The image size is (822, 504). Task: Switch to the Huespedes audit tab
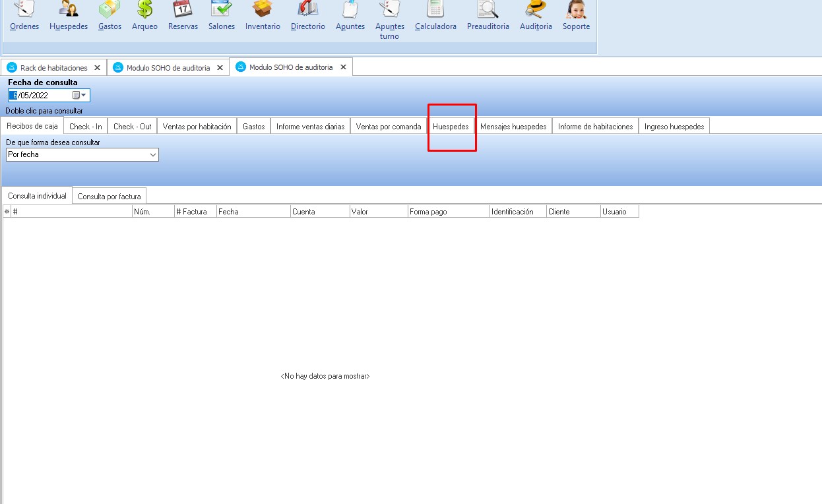[451, 127]
